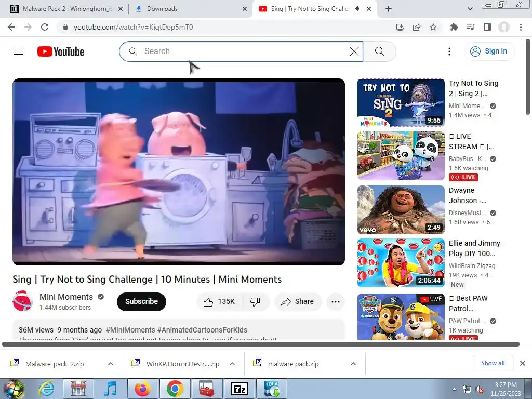Click the Share button
532x399 pixels.
pos(298,301)
